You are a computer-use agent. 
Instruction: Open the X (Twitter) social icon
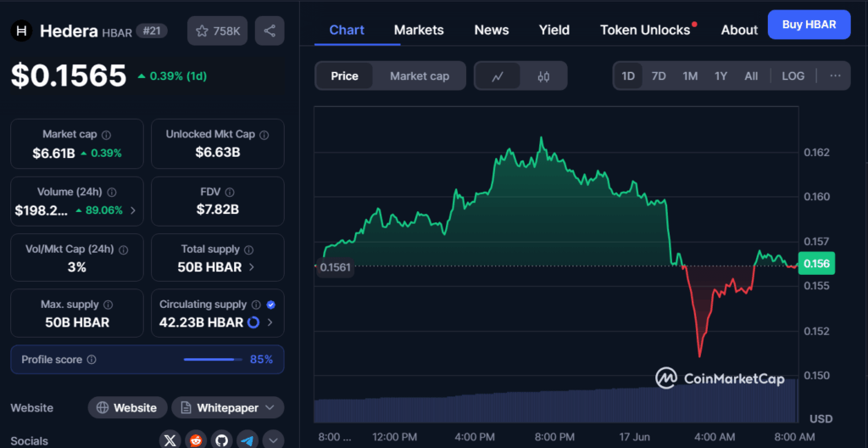(x=170, y=441)
